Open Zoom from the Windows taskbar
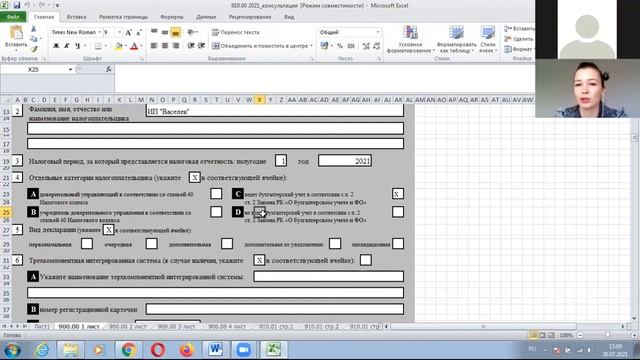640x360 pixels. point(244,350)
